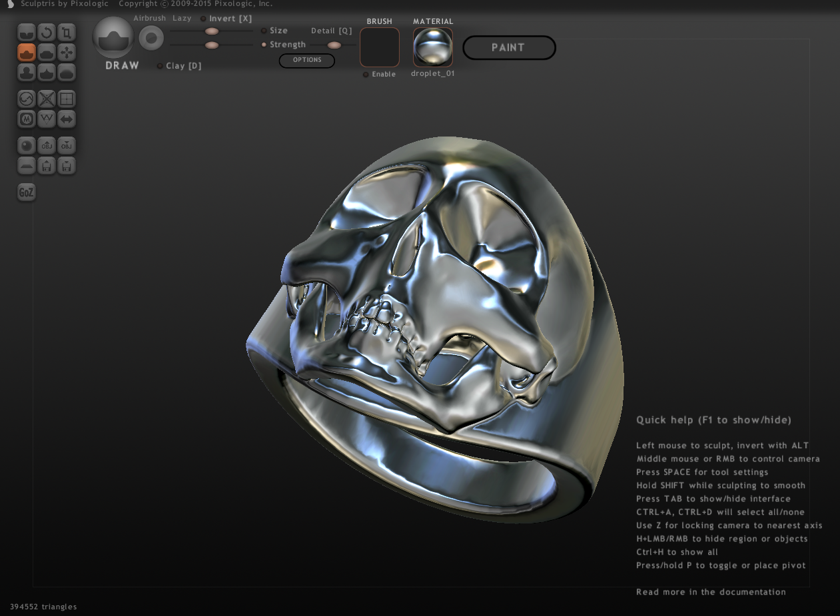The image size is (840, 616).
Task: Switch to PAINT mode
Action: click(509, 48)
